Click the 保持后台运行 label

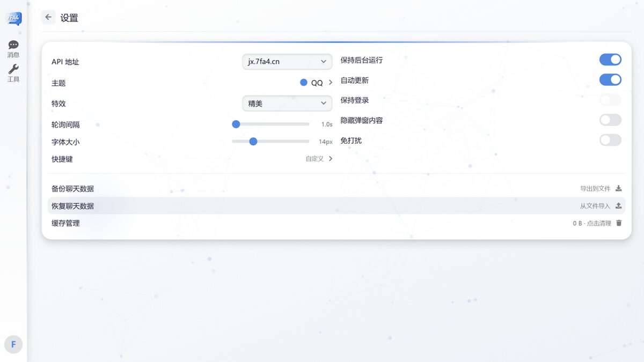[x=362, y=60]
